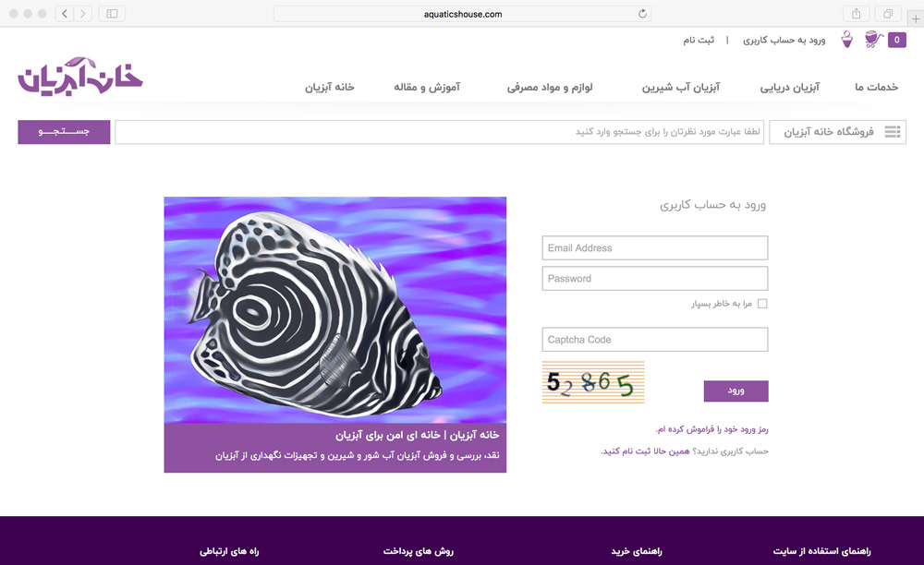This screenshot has height=565, width=924.
Task: Open a new tab with plus button
Action: 916,18
